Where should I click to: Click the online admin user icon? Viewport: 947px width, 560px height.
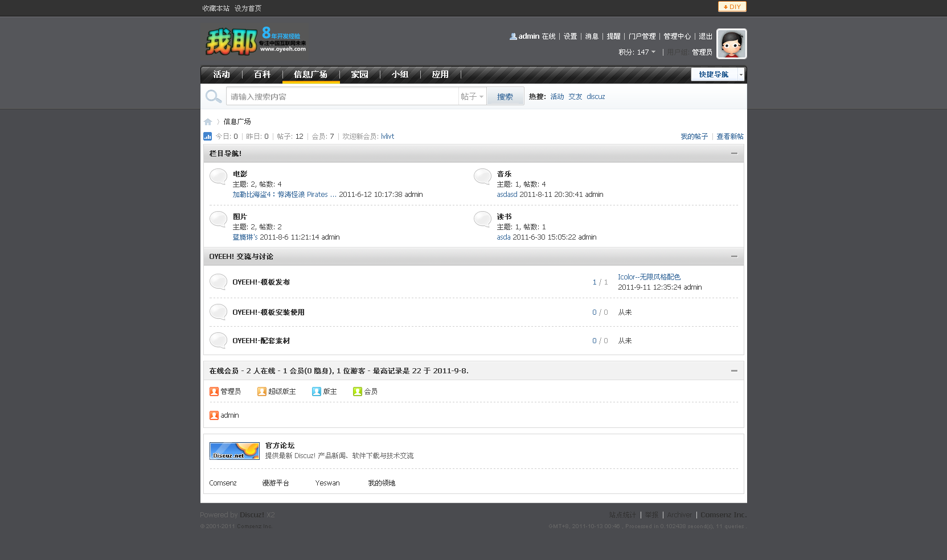click(x=214, y=415)
